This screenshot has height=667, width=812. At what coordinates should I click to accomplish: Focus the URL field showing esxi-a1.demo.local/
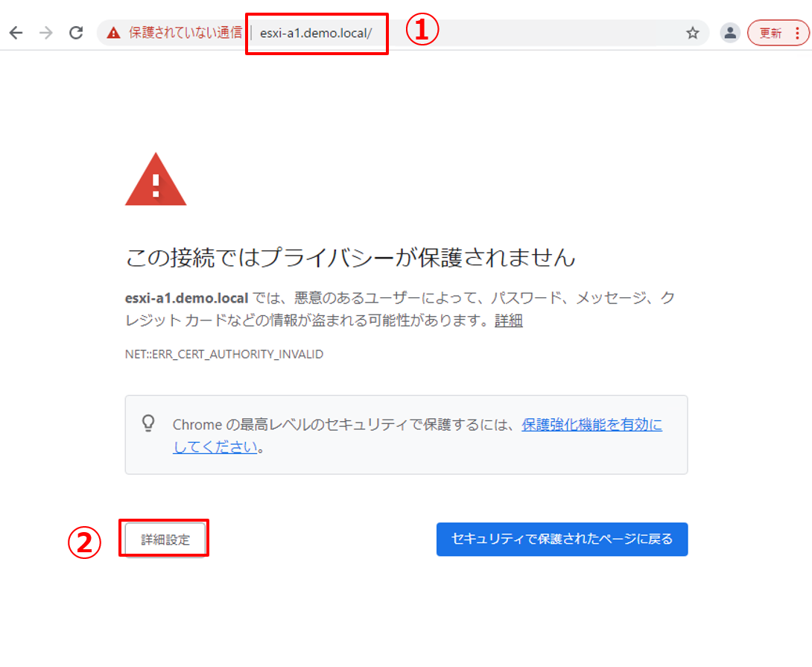(x=316, y=34)
